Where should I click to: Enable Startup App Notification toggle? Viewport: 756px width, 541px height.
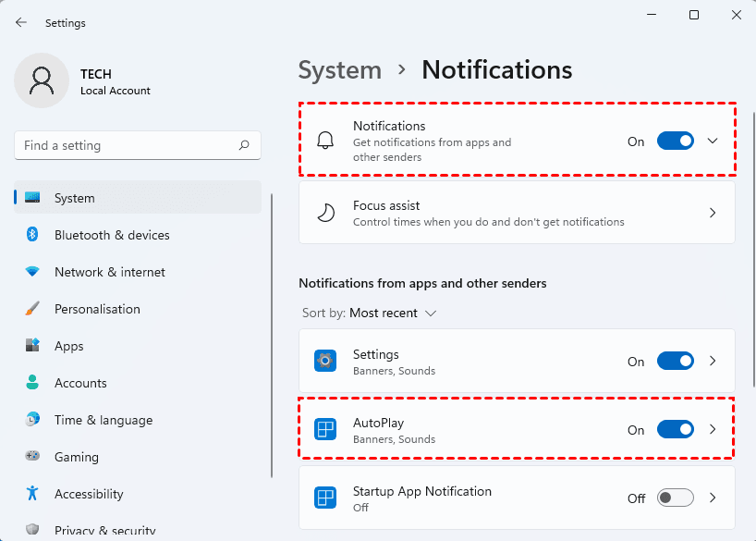[675, 498]
